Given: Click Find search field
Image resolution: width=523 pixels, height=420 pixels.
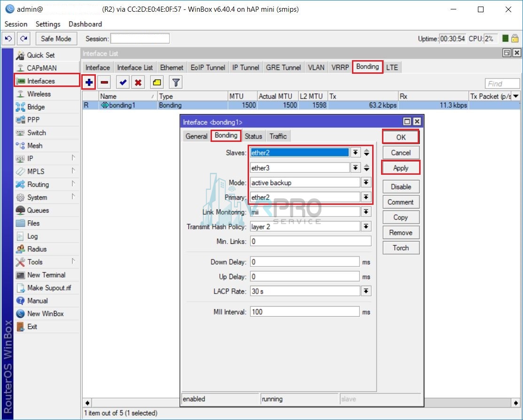Looking at the screenshot, I should 502,84.
